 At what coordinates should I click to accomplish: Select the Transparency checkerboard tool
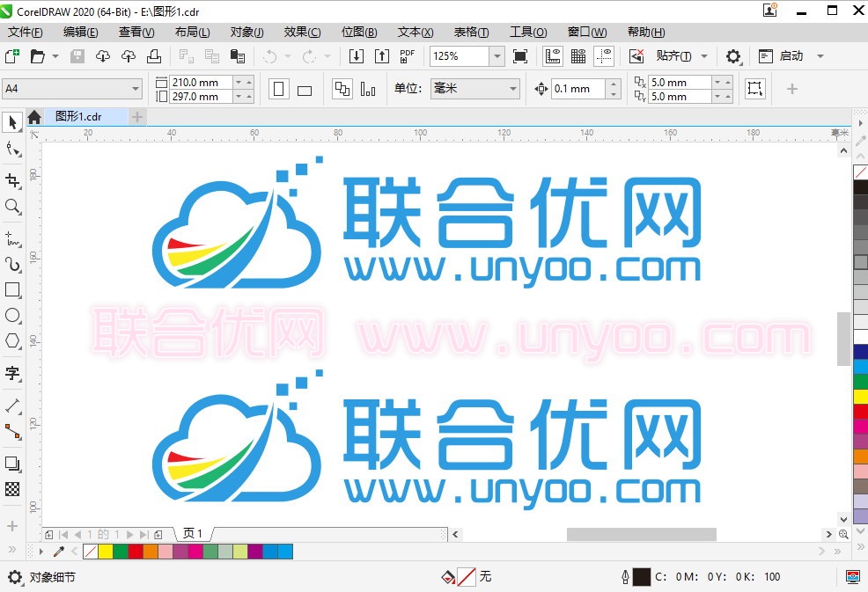pos(12,489)
